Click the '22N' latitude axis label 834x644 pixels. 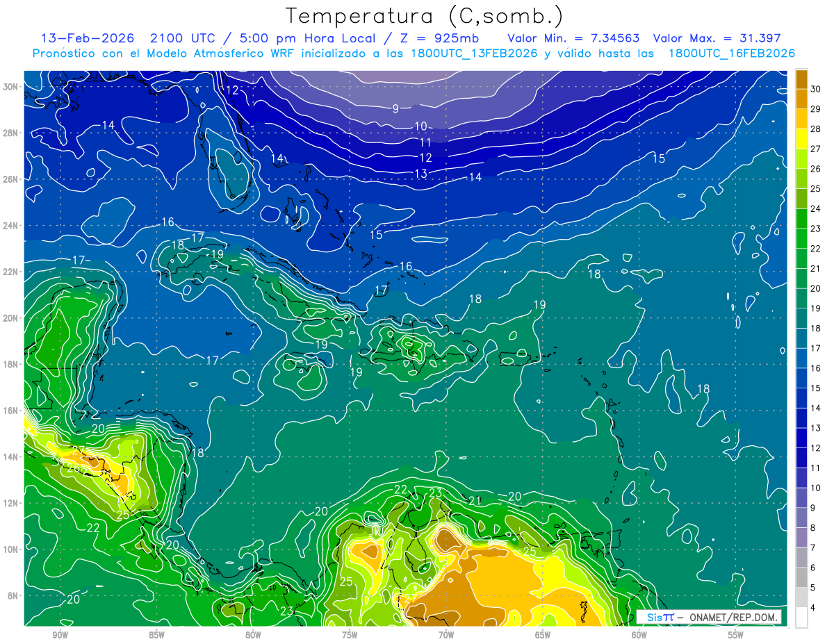tap(11, 272)
